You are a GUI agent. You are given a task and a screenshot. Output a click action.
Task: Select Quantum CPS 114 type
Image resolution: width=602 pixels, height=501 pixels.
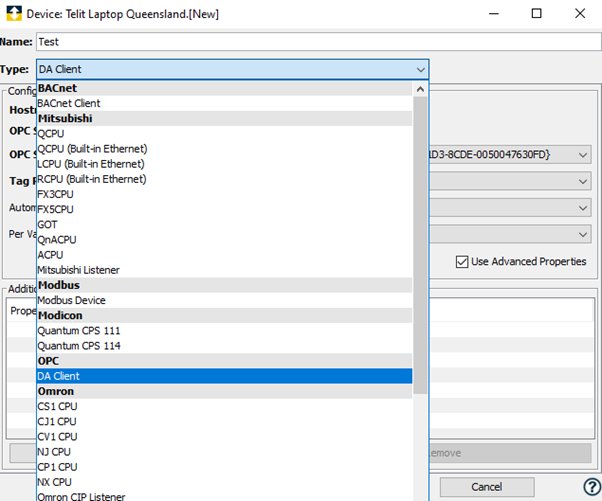[225, 346]
